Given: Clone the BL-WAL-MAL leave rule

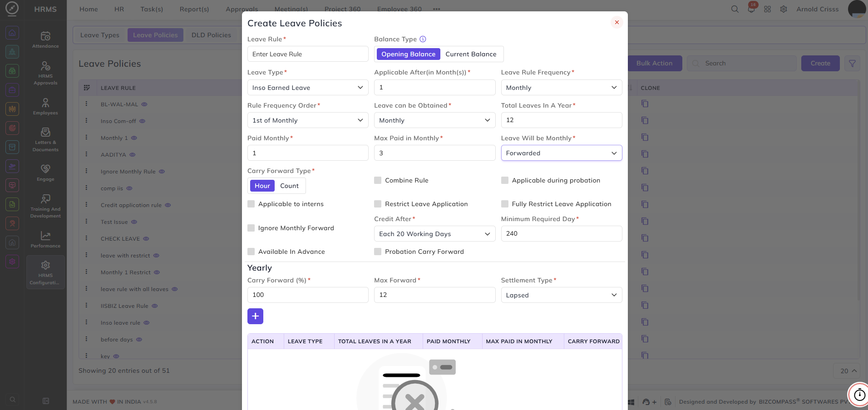Looking at the screenshot, I should [x=645, y=104].
